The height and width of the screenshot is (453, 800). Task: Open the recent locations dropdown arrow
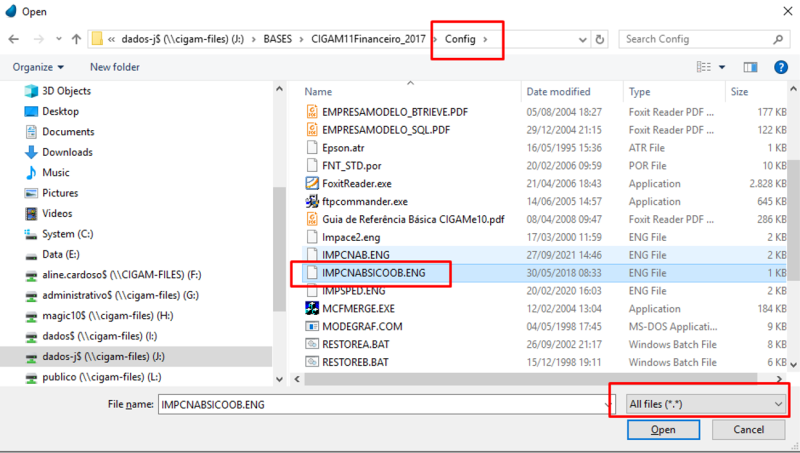pyautogui.click(x=59, y=39)
